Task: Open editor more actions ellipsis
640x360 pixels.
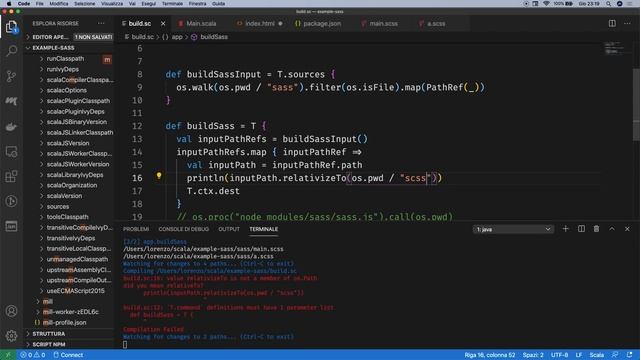Action: coord(627,24)
